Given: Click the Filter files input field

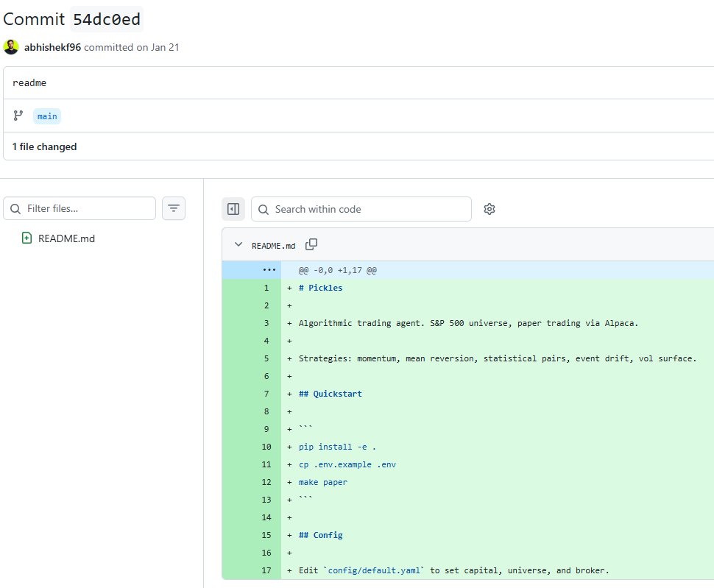Looking at the screenshot, I should coord(79,208).
